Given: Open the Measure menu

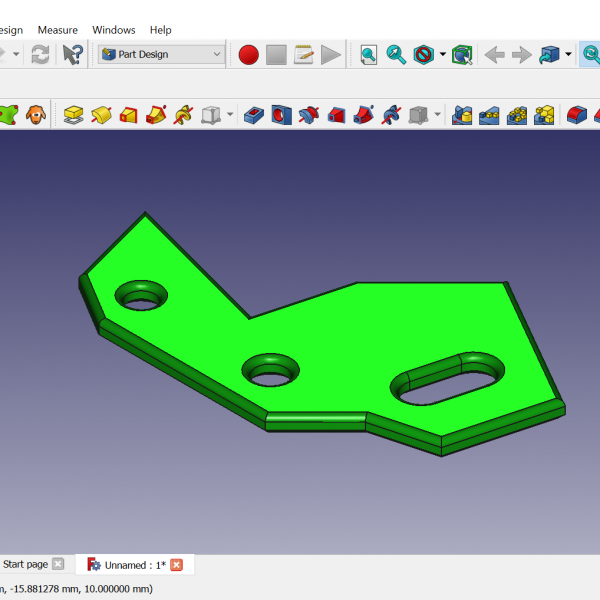Looking at the screenshot, I should (57, 30).
